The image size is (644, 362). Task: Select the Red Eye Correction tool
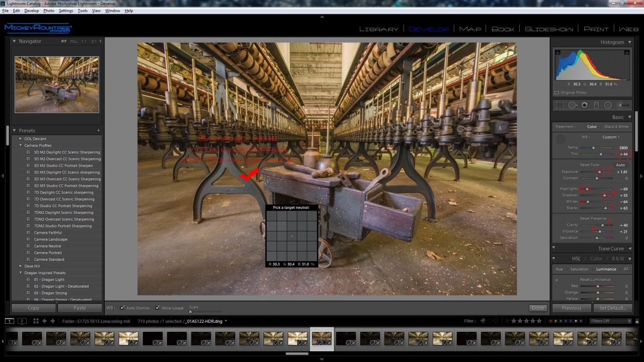(x=585, y=105)
